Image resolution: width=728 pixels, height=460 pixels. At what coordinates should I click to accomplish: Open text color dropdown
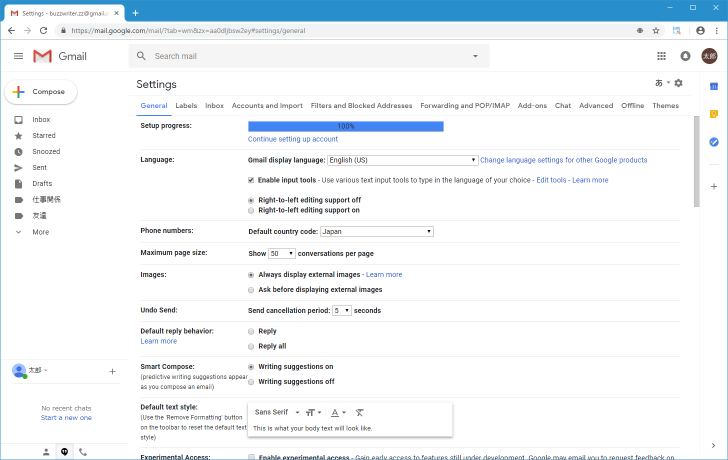[338, 412]
